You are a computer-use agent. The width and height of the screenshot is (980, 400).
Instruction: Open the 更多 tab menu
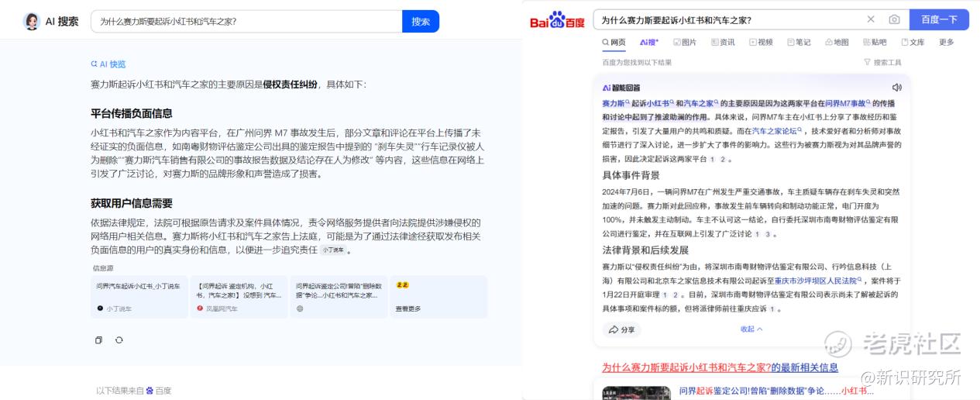click(947, 43)
